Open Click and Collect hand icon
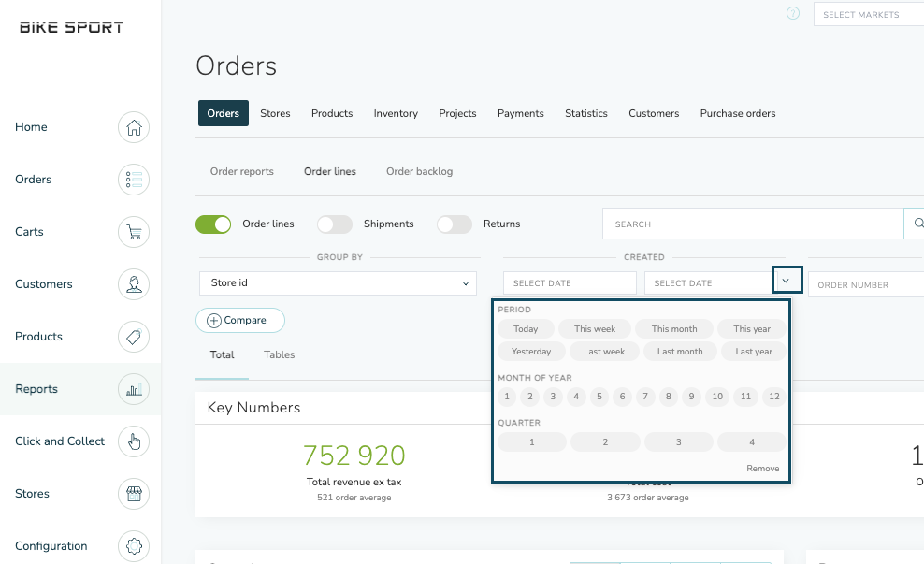The image size is (924, 564). point(134,441)
